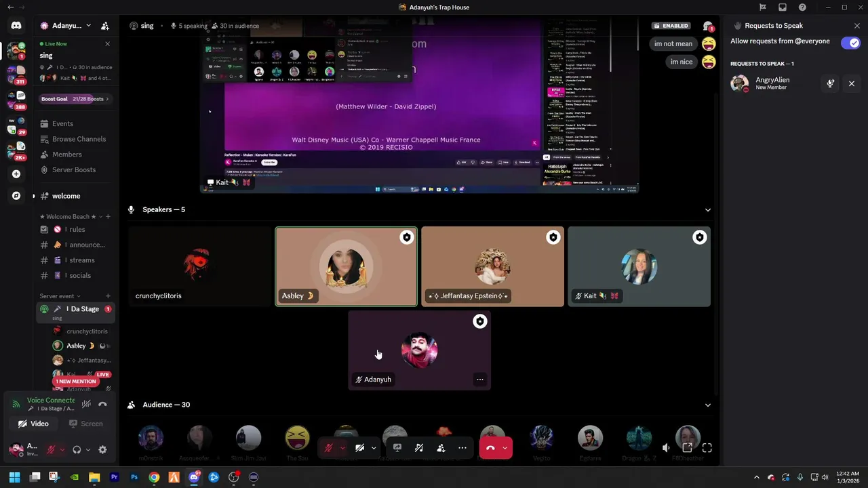Click moderator badge on Jeffantasy Epstein tile
This screenshot has width=868, height=488.
pos(553,237)
